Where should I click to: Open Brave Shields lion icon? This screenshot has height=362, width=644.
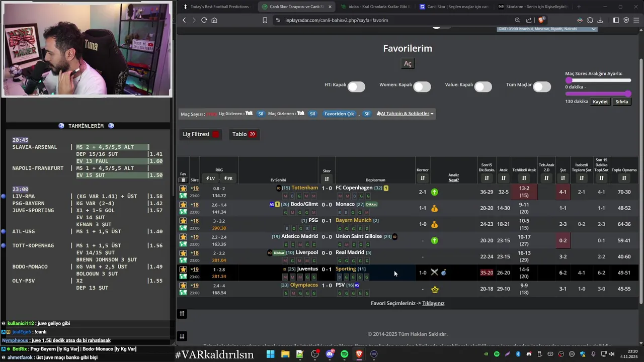(541, 20)
